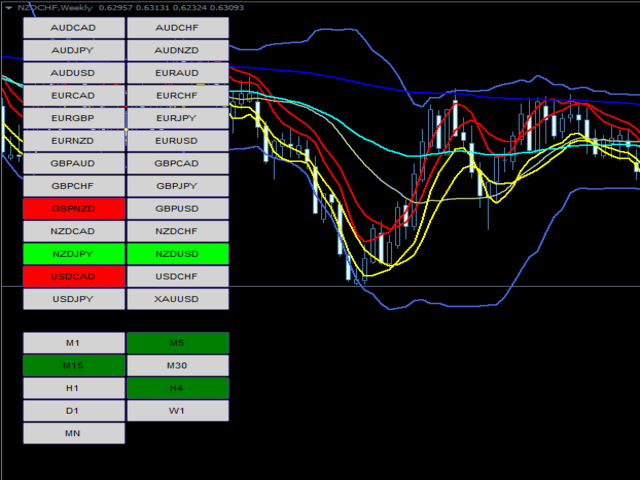640x480 pixels.
Task: Switch chart to EURUSD pair
Action: pyautogui.click(x=177, y=141)
